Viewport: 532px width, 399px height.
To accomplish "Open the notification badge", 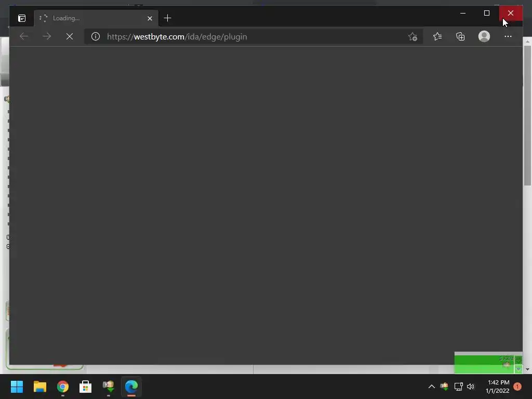I will point(517,387).
